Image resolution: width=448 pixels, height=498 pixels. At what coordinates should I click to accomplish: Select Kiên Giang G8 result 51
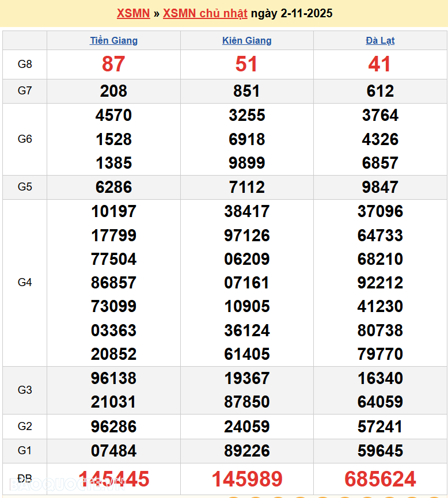click(246, 64)
